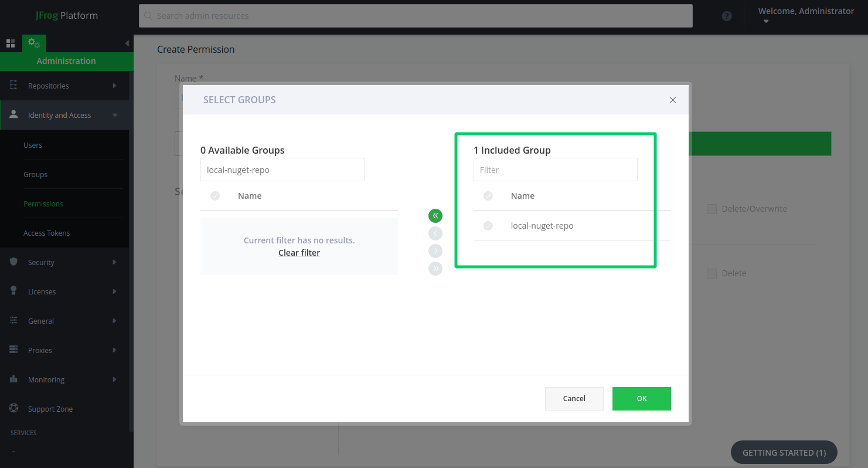Enable the Delete permission checkbox
Screen dimensions: 868x468
pos(712,273)
